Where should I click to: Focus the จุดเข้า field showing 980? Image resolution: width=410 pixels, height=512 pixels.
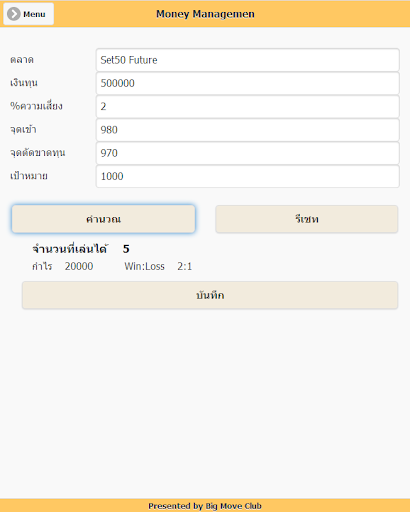[x=248, y=130]
